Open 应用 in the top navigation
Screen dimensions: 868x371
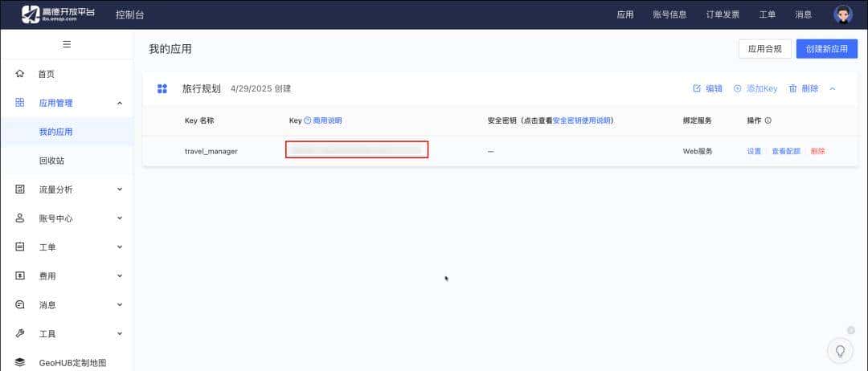625,15
